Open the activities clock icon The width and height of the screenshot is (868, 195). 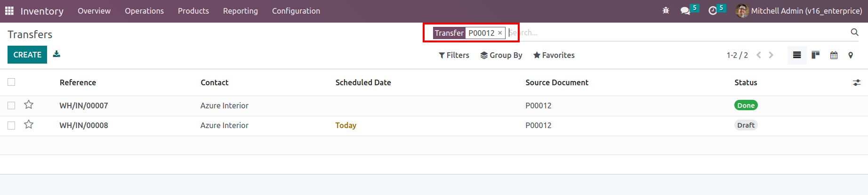(x=713, y=10)
